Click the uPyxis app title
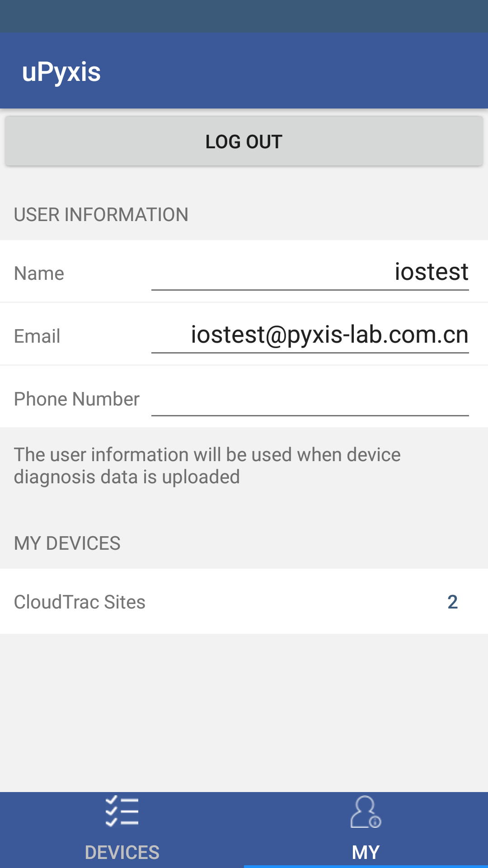The height and width of the screenshot is (868, 488). tap(61, 72)
